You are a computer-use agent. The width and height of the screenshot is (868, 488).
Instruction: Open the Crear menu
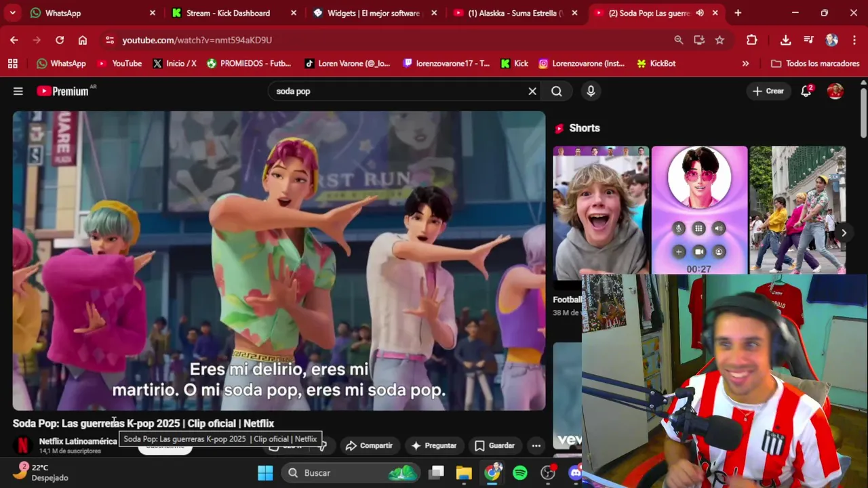pyautogui.click(x=768, y=91)
